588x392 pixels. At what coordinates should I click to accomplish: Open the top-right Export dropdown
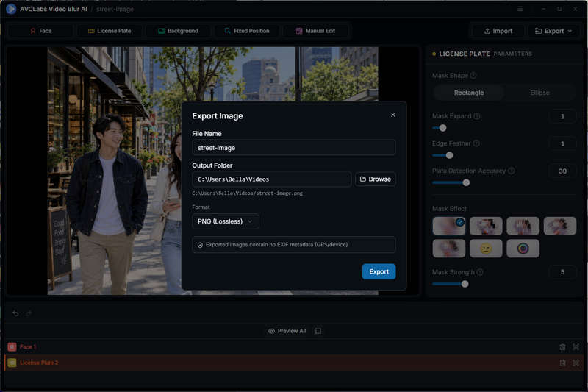pos(553,31)
